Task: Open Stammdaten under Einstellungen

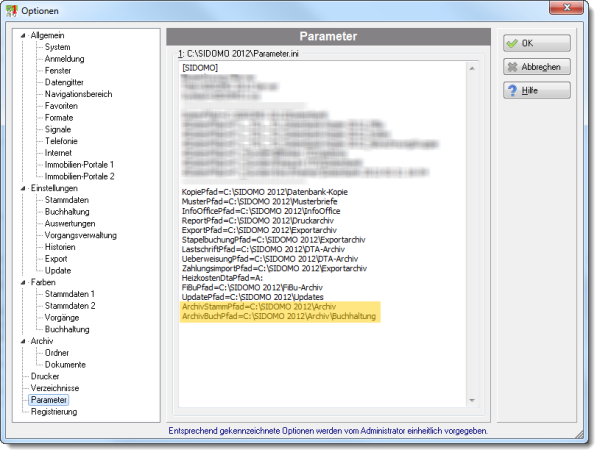Action: point(67,200)
